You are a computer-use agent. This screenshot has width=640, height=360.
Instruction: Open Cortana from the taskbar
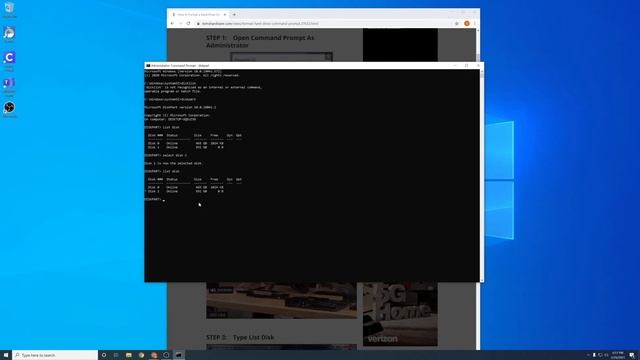click(104, 355)
